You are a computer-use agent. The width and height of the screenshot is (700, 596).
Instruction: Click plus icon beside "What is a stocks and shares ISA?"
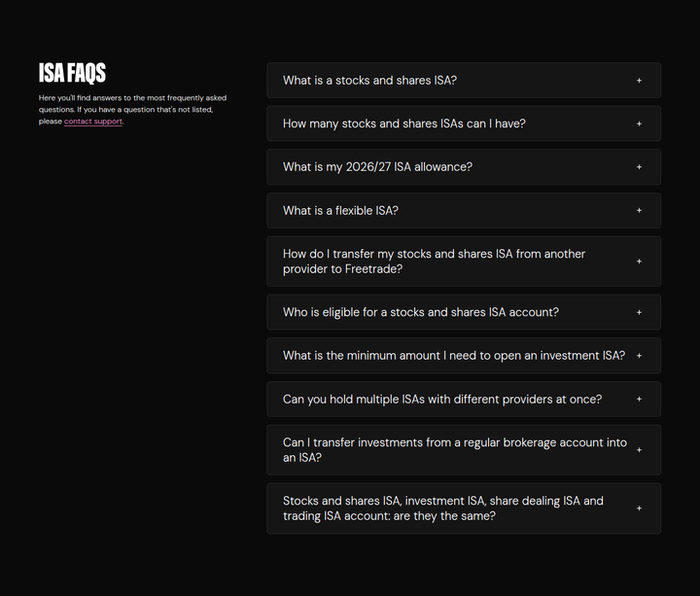[639, 81]
